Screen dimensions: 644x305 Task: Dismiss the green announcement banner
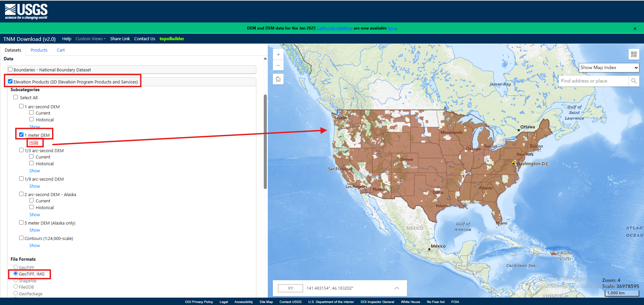tap(635, 29)
